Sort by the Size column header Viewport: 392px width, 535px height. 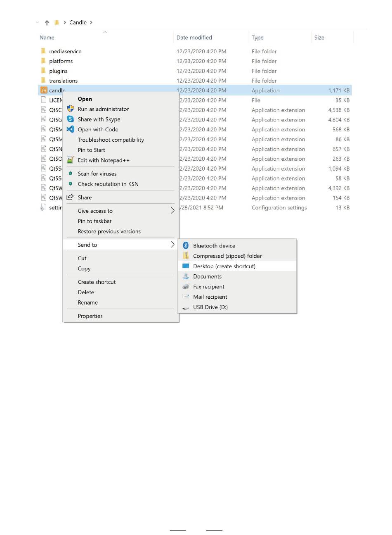pyautogui.click(x=319, y=38)
